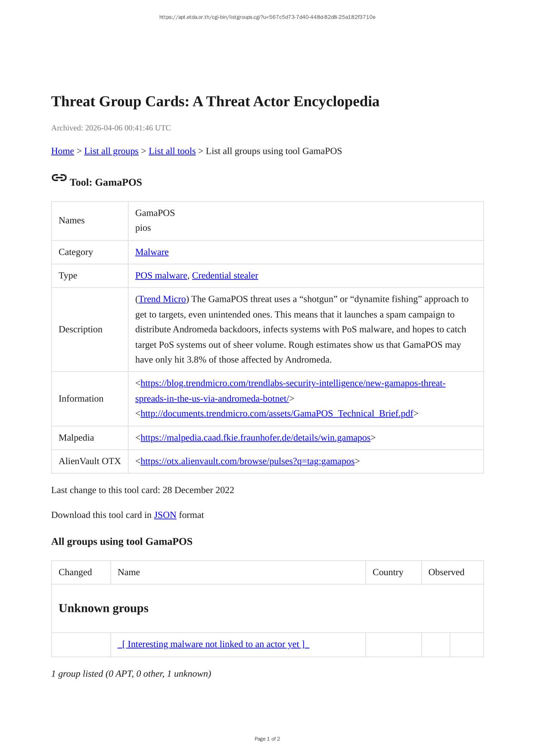Click the Observed column header

pos(446,573)
